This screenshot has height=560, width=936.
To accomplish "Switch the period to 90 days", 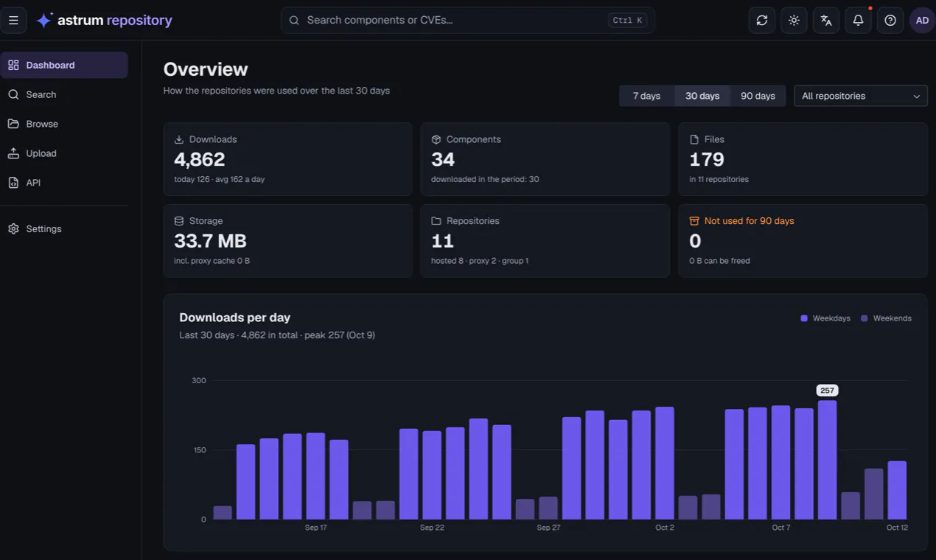I will (758, 96).
